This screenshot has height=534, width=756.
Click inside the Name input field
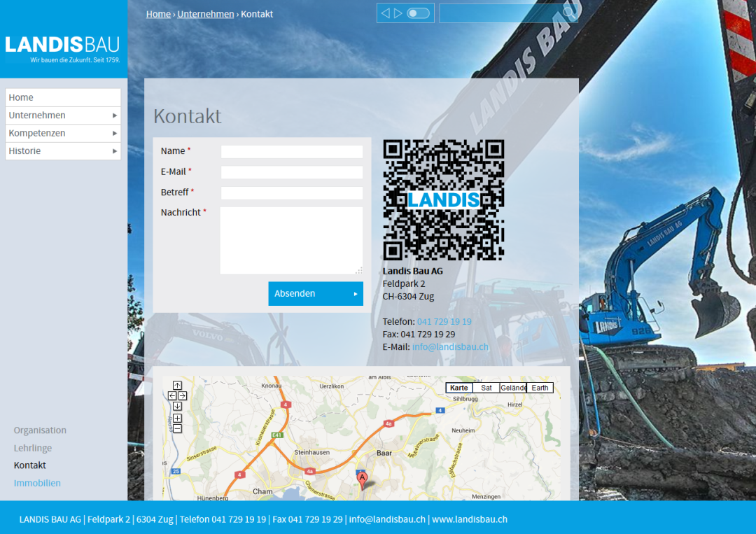click(x=291, y=150)
